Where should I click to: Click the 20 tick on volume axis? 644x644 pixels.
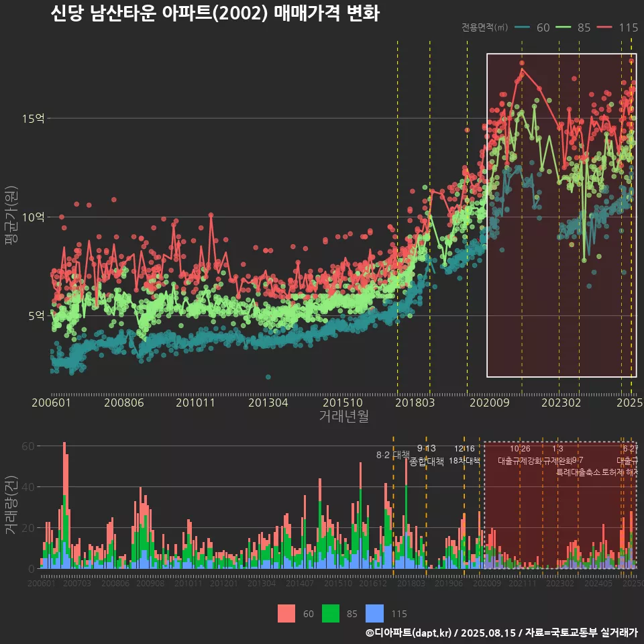(x=28, y=528)
